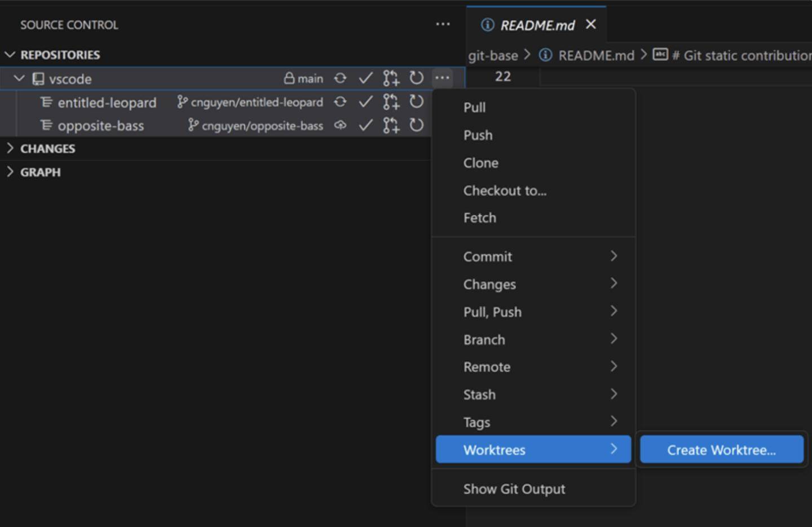Viewport: 812px width, 527px height.
Task: Click branch cnguyen/entitled-leopard
Action: coord(250,102)
